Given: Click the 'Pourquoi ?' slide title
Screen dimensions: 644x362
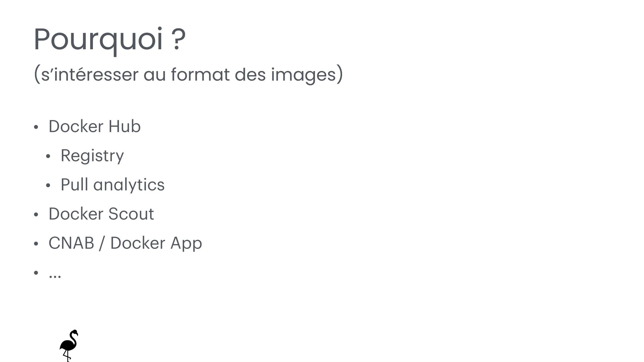Looking at the screenshot, I should [110, 41].
